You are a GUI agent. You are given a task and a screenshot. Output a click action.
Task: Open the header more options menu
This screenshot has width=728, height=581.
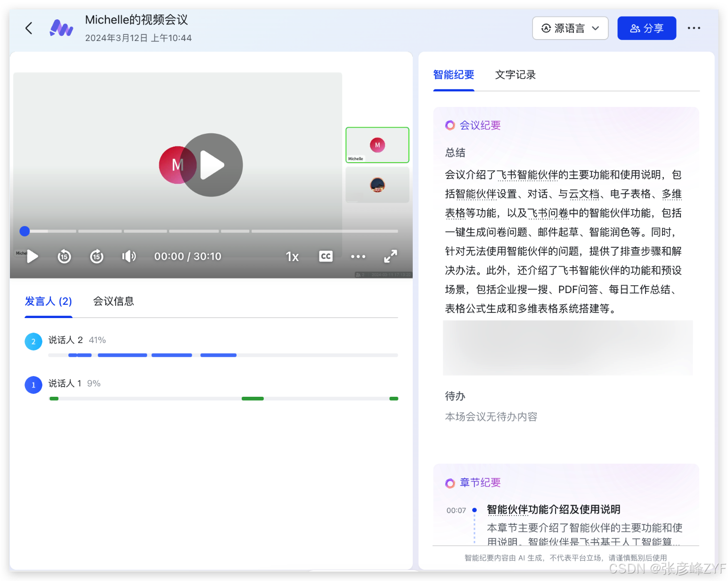click(x=694, y=28)
